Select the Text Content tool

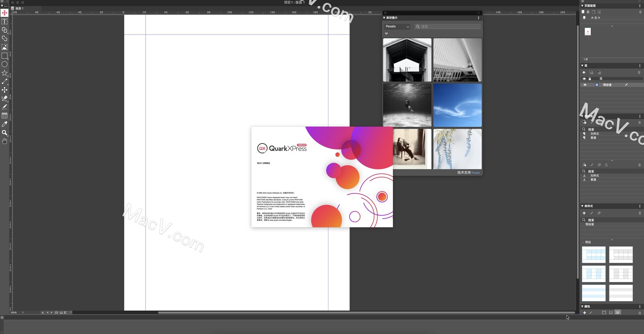click(4, 21)
